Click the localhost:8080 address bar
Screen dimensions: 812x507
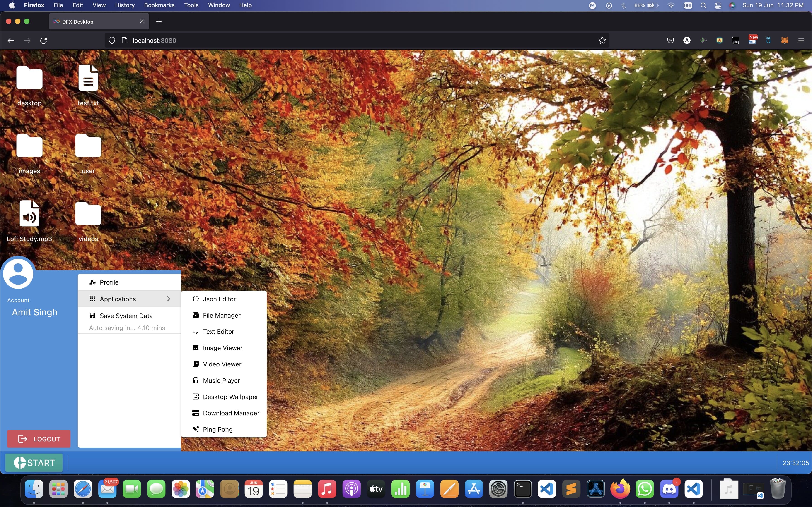click(336, 41)
